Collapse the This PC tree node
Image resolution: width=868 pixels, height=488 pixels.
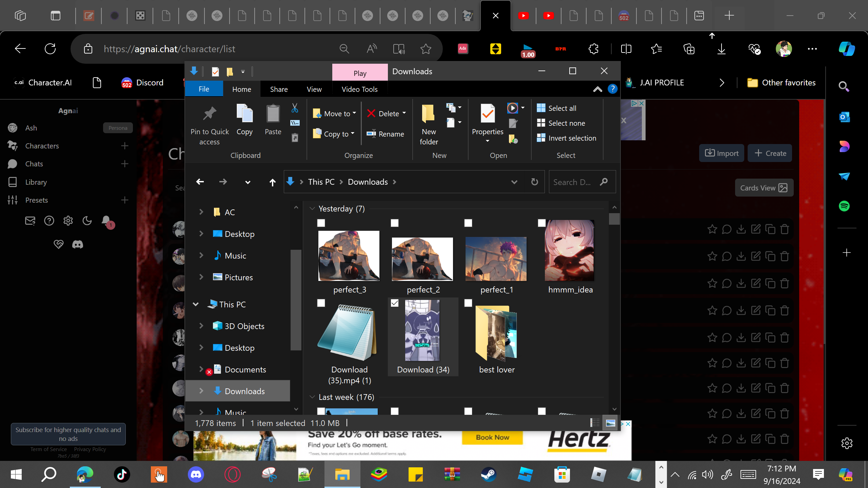pos(196,304)
